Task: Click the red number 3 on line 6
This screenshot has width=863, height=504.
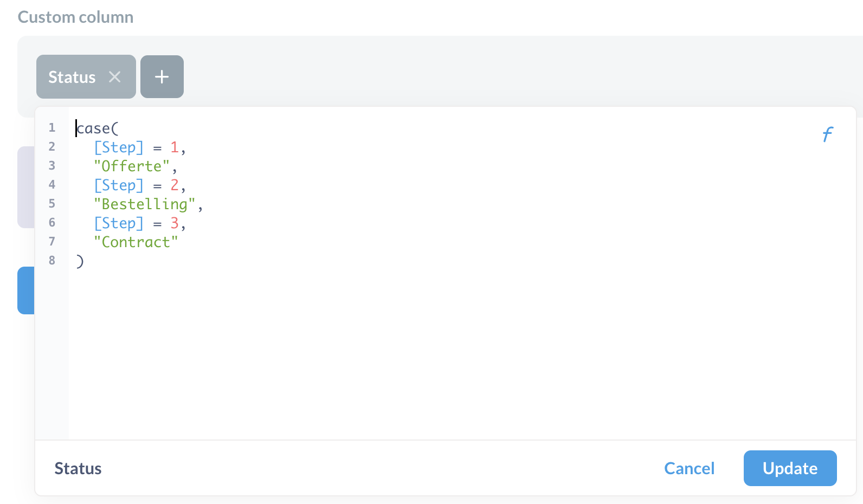Action: [x=174, y=223]
